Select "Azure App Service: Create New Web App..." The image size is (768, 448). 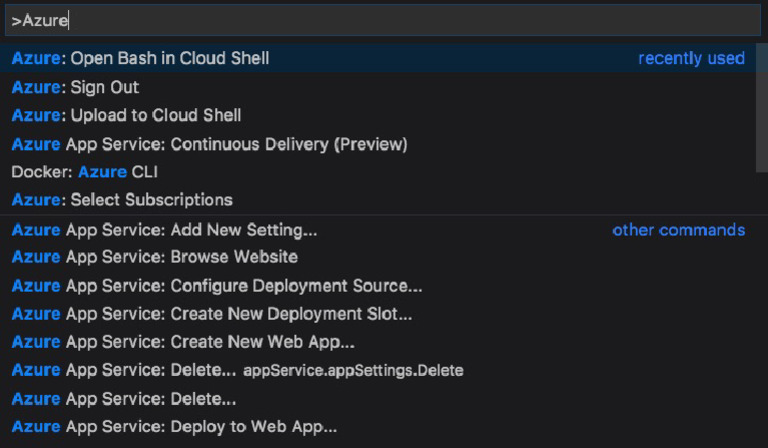pos(378,342)
